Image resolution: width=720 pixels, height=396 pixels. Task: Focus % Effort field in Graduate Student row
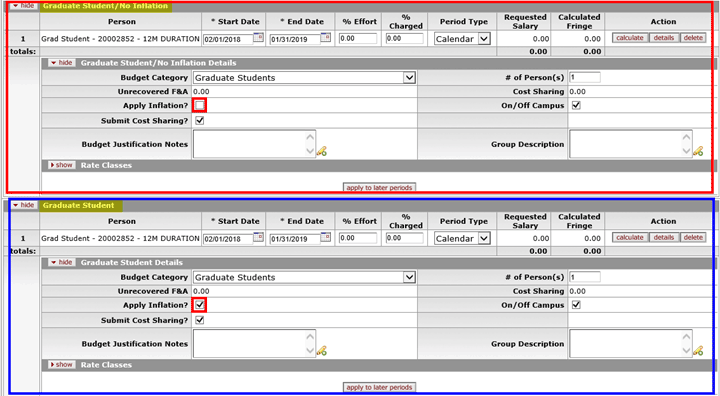[x=358, y=238]
